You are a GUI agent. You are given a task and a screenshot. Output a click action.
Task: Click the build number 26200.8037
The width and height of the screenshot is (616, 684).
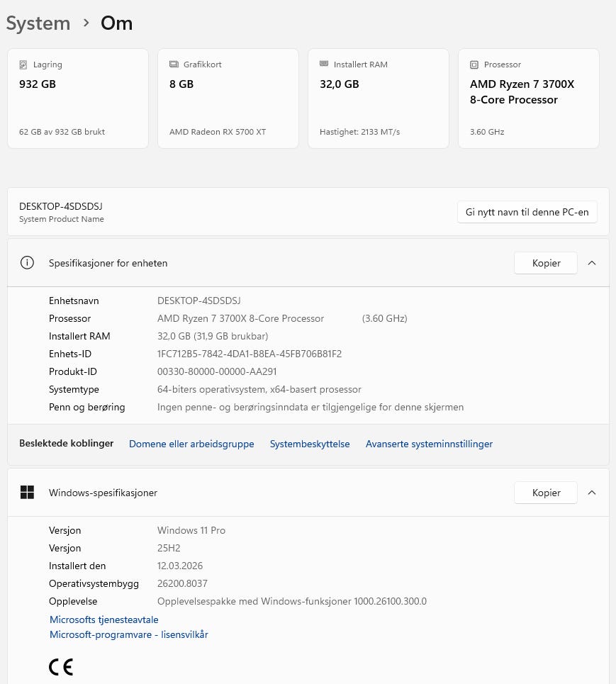(x=182, y=583)
